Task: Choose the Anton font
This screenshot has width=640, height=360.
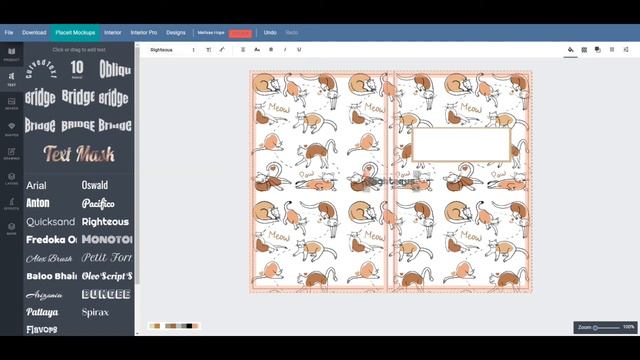Action: [38, 203]
